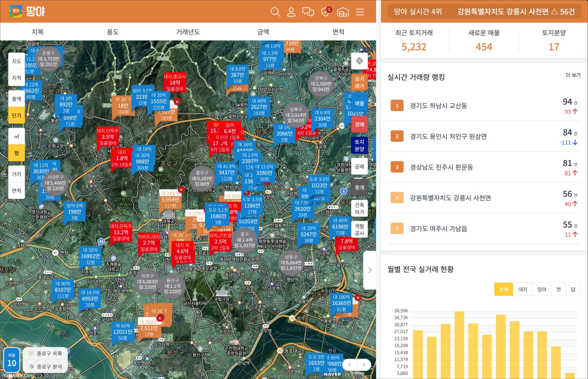This screenshot has width=588, height=379.
Task: Go to next map item arrow
Action: (364, 365)
